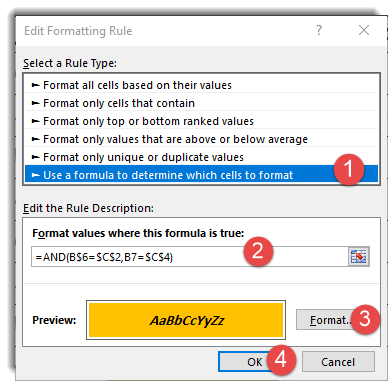Select 'Format only cells that contain' rule
This screenshot has width=388, height=381.
(202, 103)
